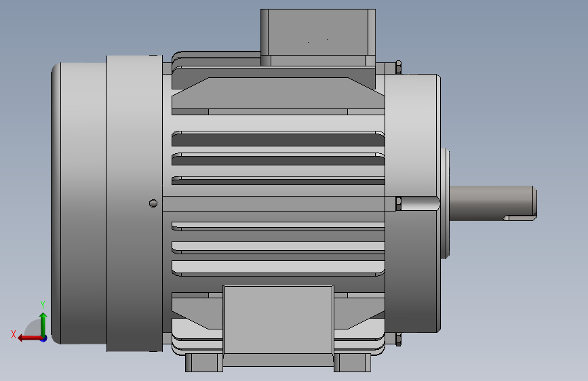Select the terminal box on top of motor
This screenshot has width=588, height=381.
[318, 37]
